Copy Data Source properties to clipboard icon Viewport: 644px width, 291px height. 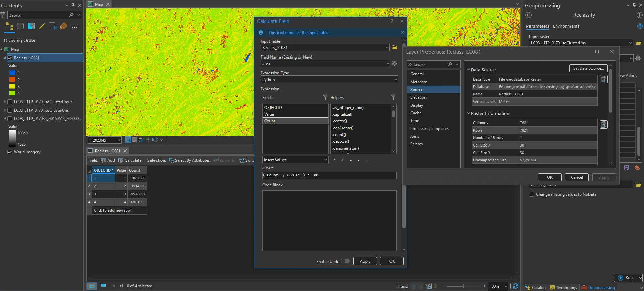(603, 79)
